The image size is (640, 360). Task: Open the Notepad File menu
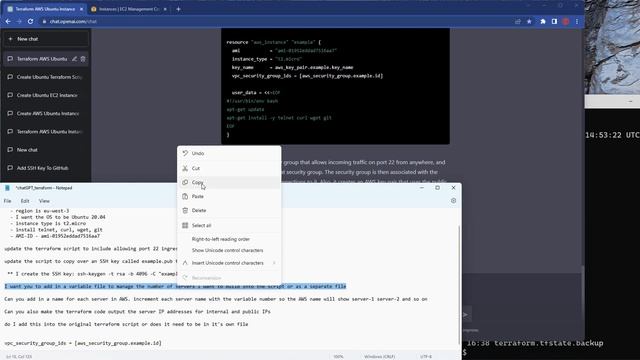tap(7, 201)
